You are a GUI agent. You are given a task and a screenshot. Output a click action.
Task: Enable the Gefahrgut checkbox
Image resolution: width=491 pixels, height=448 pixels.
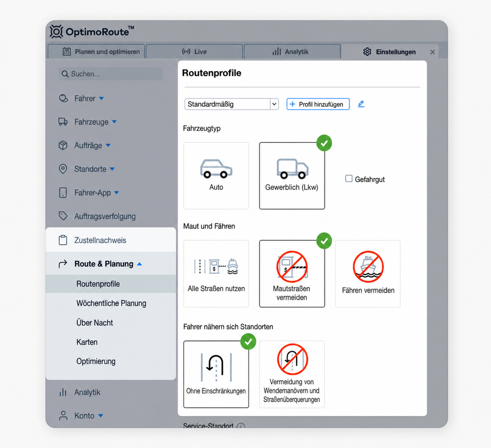tap(349, 178)
